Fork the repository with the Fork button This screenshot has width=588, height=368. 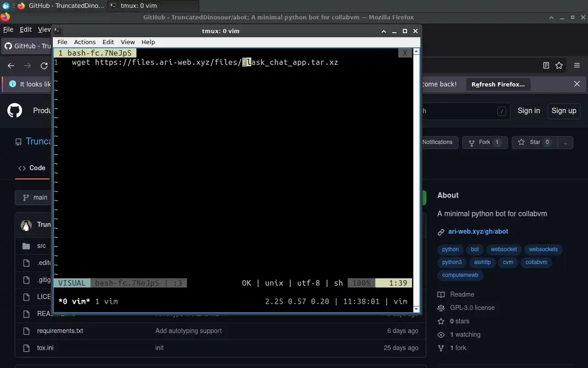tap(485, 142)
